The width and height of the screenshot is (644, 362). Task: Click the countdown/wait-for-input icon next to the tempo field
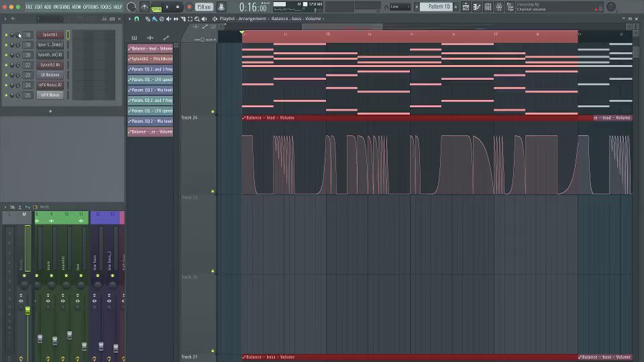click(x=221, y=7)
